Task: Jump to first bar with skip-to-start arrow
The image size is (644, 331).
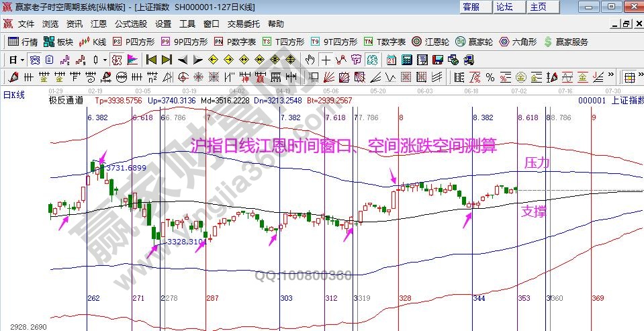Action: [x=151, y=59]
